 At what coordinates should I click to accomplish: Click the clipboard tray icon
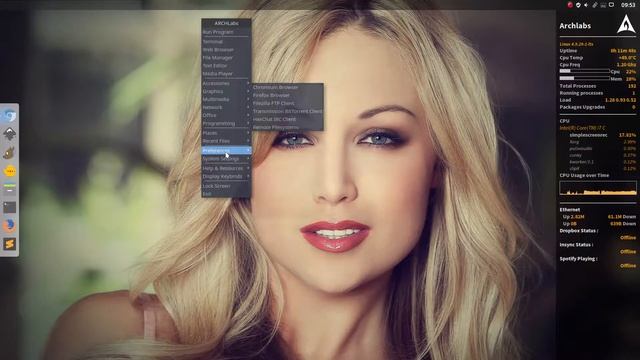pyautogui.click(x=595, y=5)
